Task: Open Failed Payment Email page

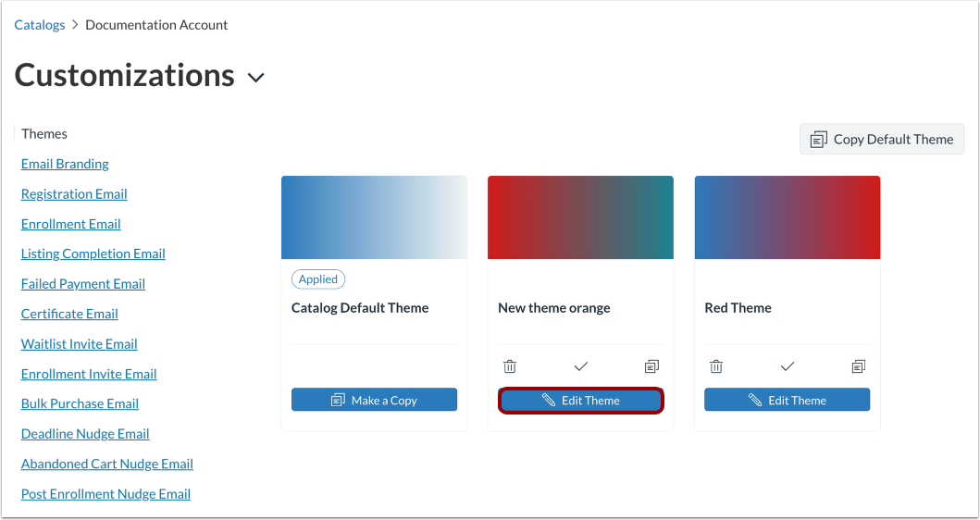Action: pyautogui.click(x=83, y=284)
